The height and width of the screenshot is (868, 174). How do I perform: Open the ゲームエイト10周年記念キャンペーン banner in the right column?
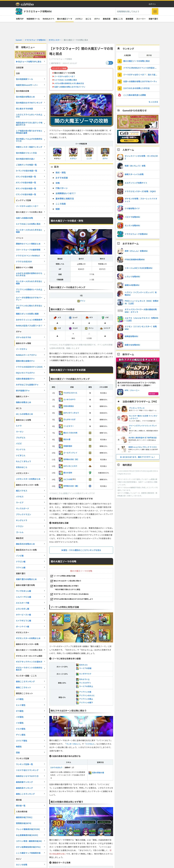click(138, 122)
